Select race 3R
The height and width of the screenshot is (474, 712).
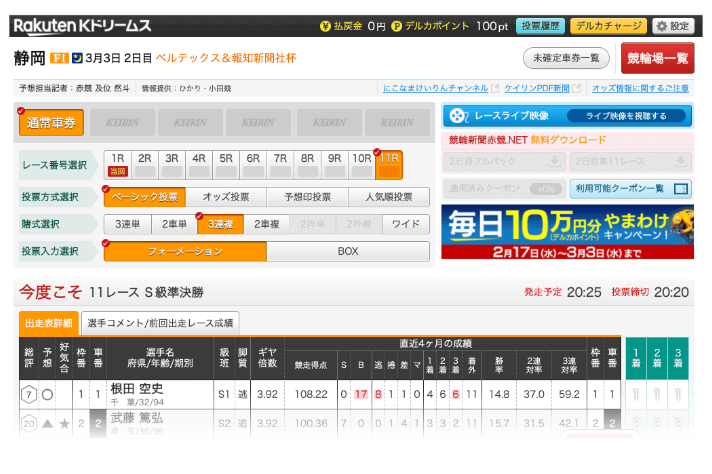(x=172, y=165)
